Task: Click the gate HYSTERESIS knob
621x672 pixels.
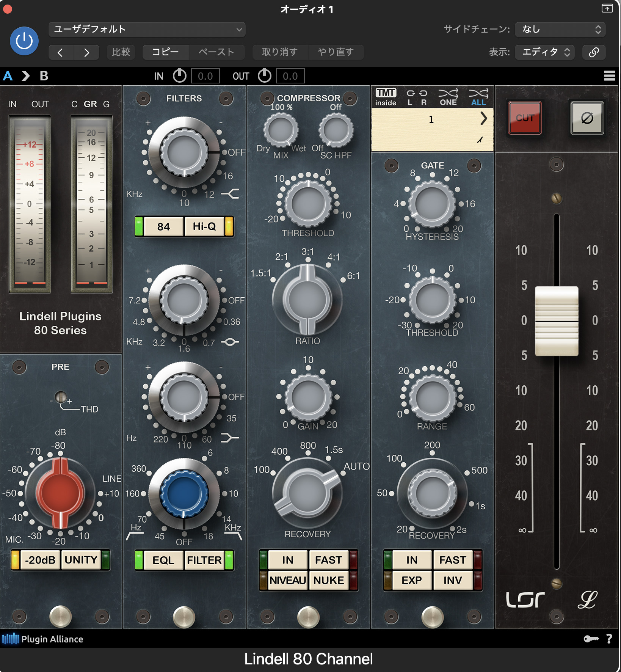Action: coord(432,204)
